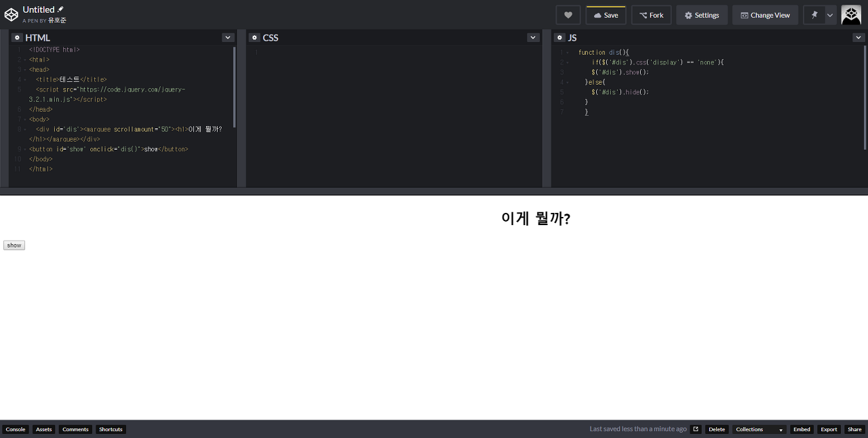This screenshot has height=438, width=868.
Task: Open CSS editor settings gear
Action: (254, 37)
